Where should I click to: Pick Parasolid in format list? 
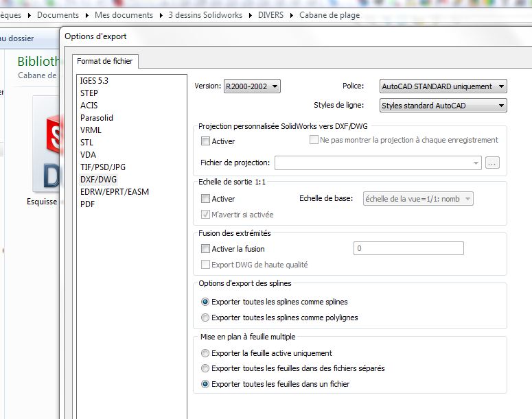coord(97,118)
